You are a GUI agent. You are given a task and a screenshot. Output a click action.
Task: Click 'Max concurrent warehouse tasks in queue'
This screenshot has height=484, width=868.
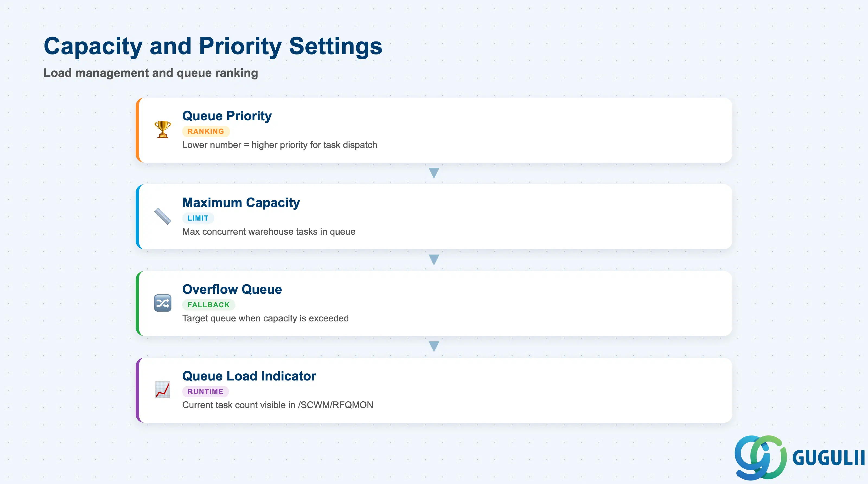point(269,231)
